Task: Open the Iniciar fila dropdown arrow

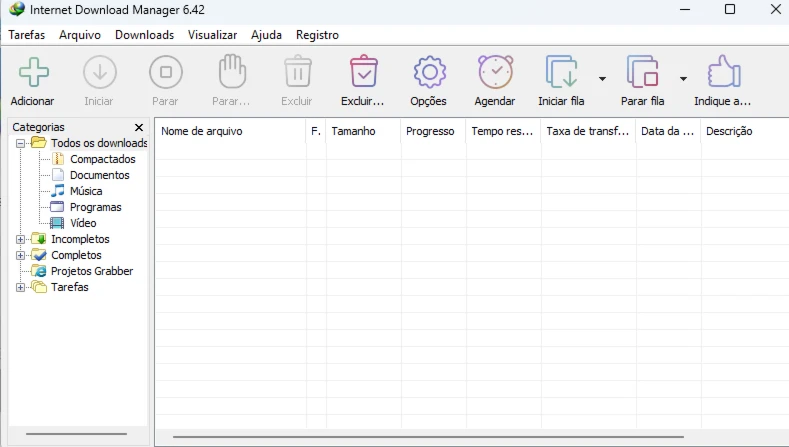Action: pos(602,78)
